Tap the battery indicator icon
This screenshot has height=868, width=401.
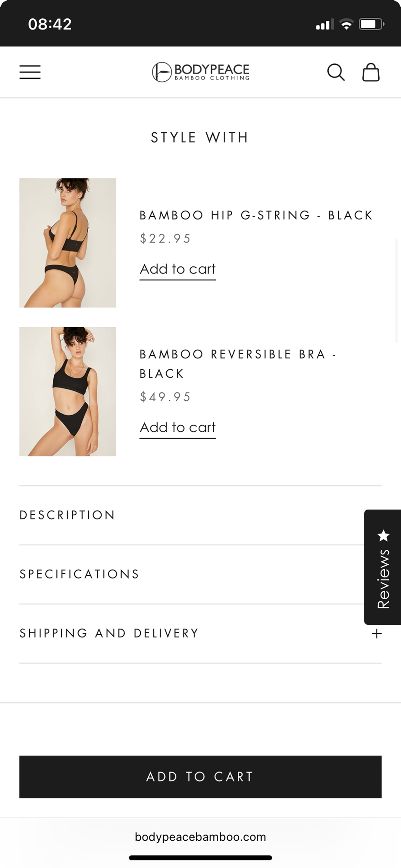click(371, 24)
